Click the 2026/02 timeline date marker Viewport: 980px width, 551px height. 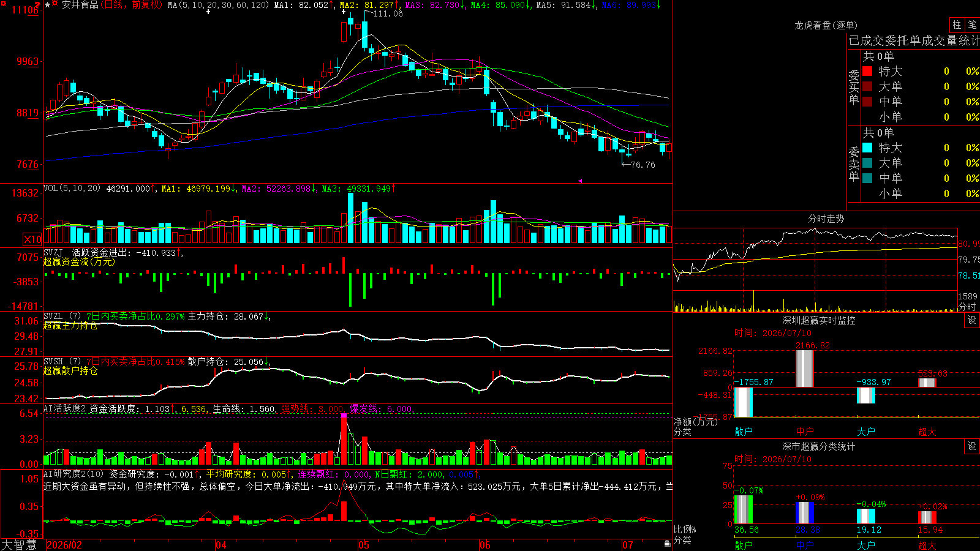pyautogui.click(x=64, y=545)
